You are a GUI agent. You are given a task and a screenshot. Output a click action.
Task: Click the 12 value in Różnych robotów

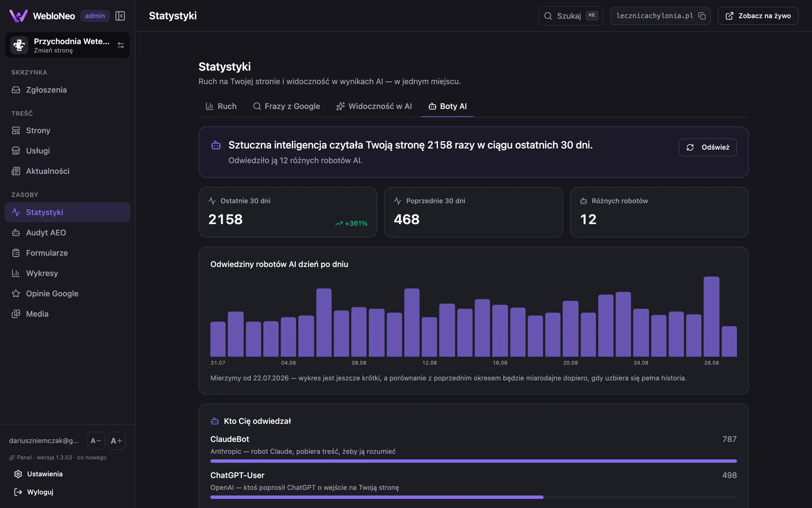click(x=588, y=219)
